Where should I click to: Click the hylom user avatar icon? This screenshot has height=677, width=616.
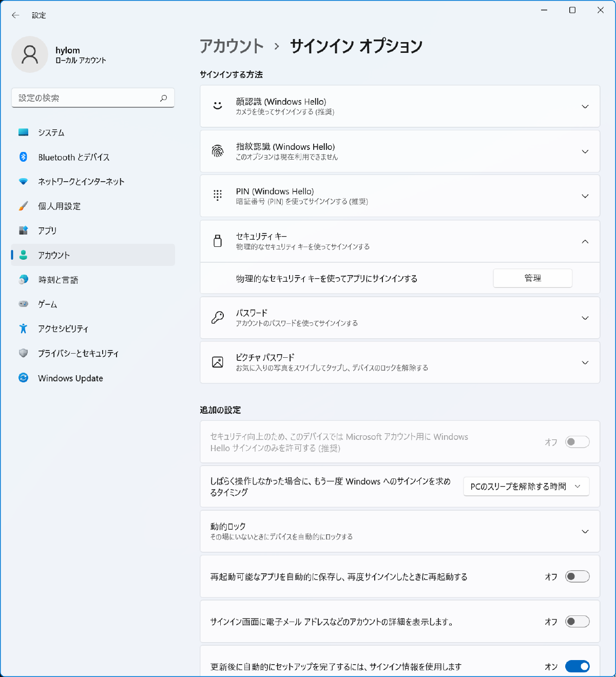(30, 54)
